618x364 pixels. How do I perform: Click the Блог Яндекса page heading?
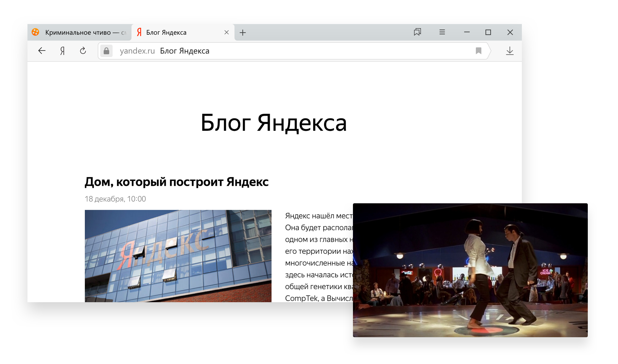(x=274, y=123)
